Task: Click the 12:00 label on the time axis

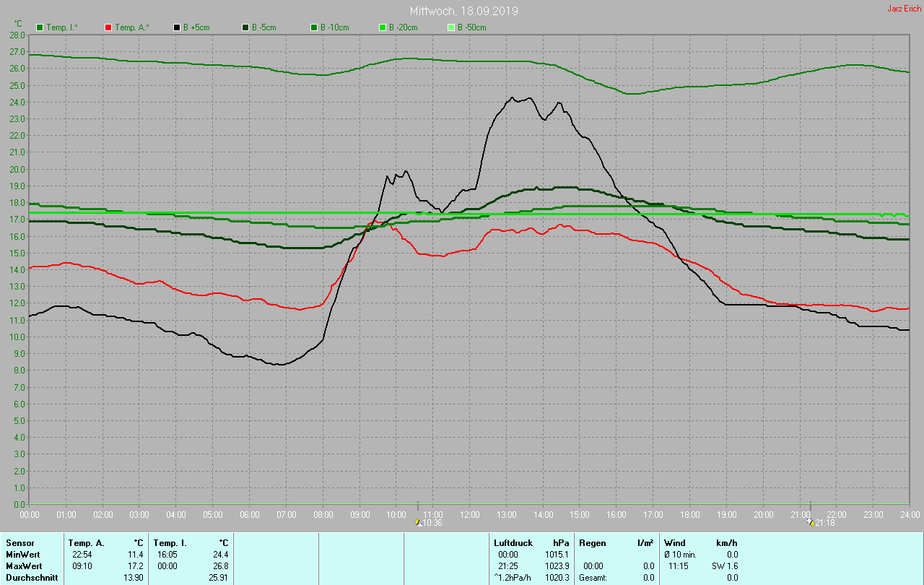Action: tap(470, 514)
